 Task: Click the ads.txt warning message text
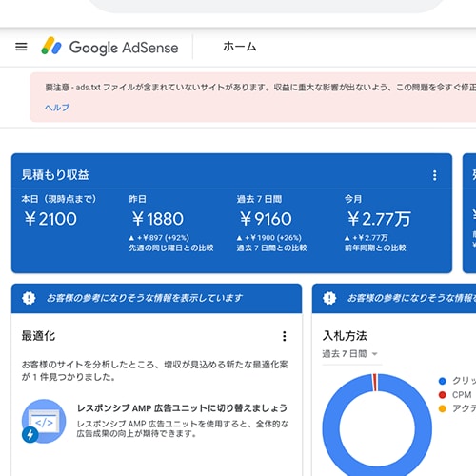(260, 87)
